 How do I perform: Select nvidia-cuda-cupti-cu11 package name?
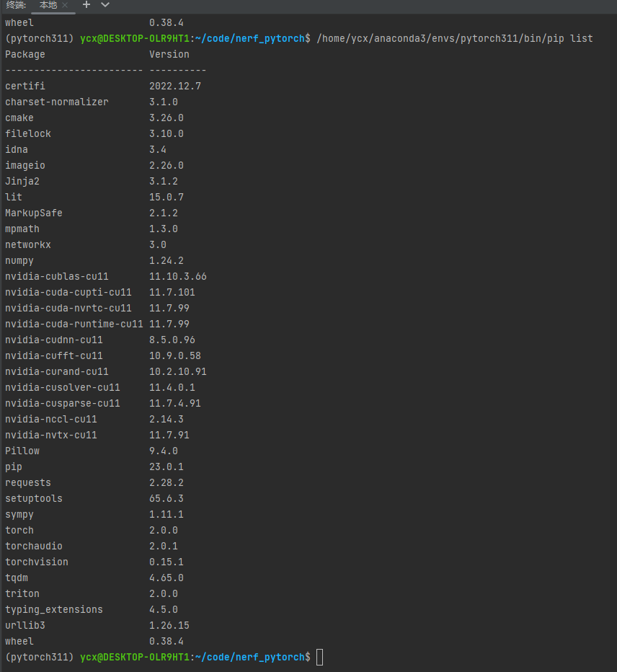coord(68,292)
